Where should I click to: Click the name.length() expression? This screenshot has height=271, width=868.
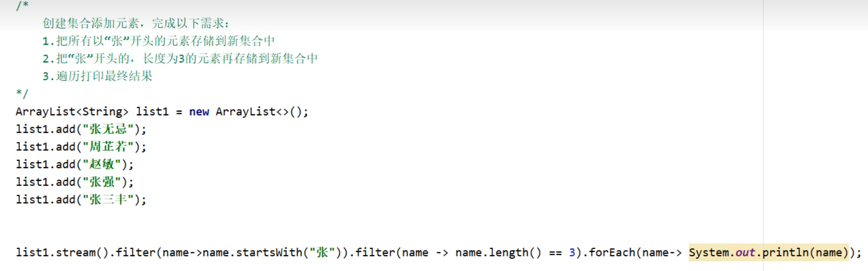(x=498, y=253)
